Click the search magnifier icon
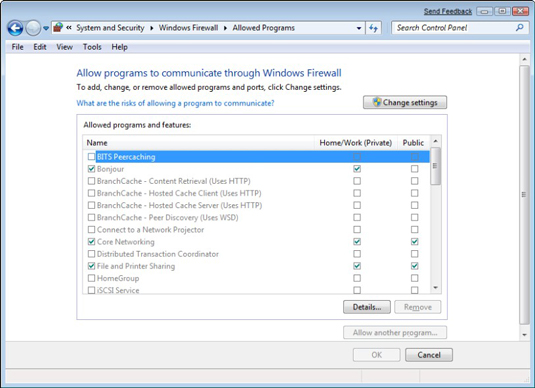This screenshot has width=535, height=388. 519,28
